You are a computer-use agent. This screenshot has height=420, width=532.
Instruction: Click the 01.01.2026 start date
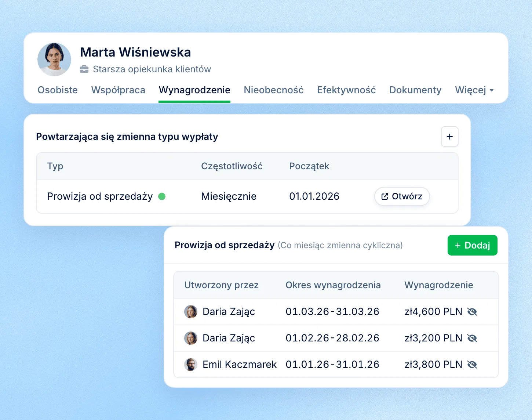tap(314, 196)
